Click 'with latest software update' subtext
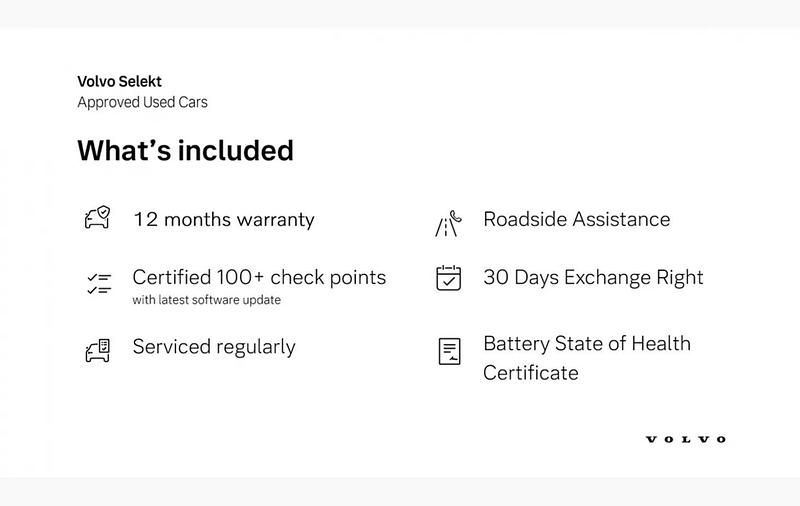 (x=206, y=300)
